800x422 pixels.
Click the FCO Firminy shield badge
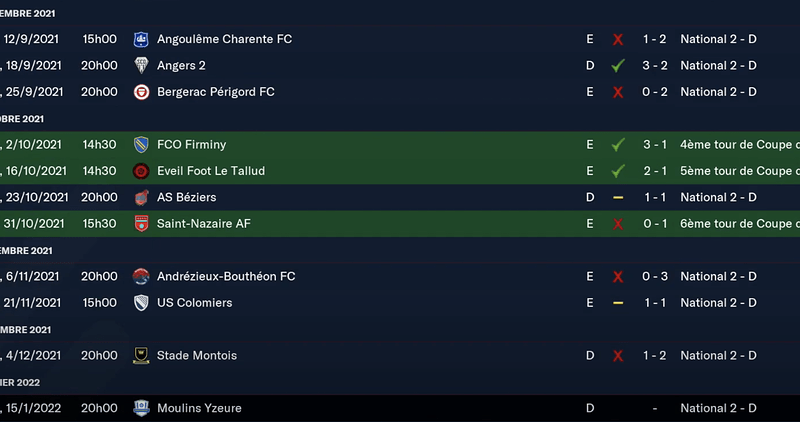coord(141,145)
